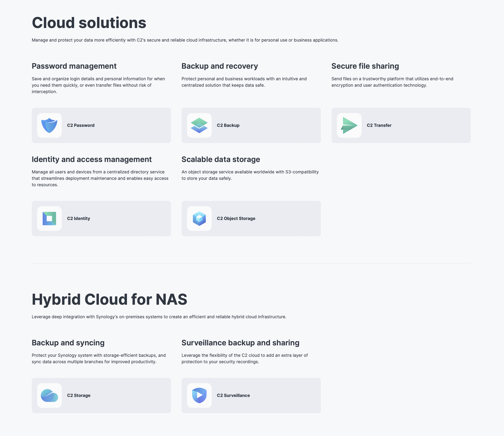Viewport: 504px width, 436px height.
Task: Click the text beginning 'Manage all users and devices'
Action: (x=100, y=178)
